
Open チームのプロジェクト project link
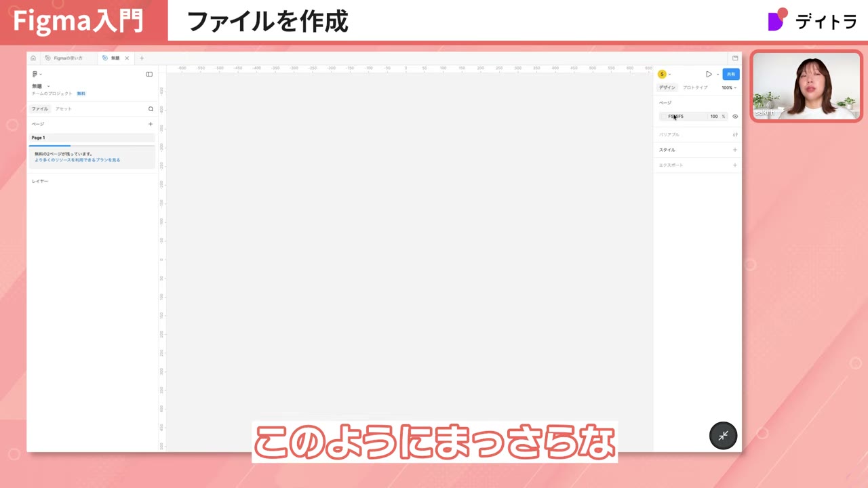pyautogui.click(x=52, y=94)
